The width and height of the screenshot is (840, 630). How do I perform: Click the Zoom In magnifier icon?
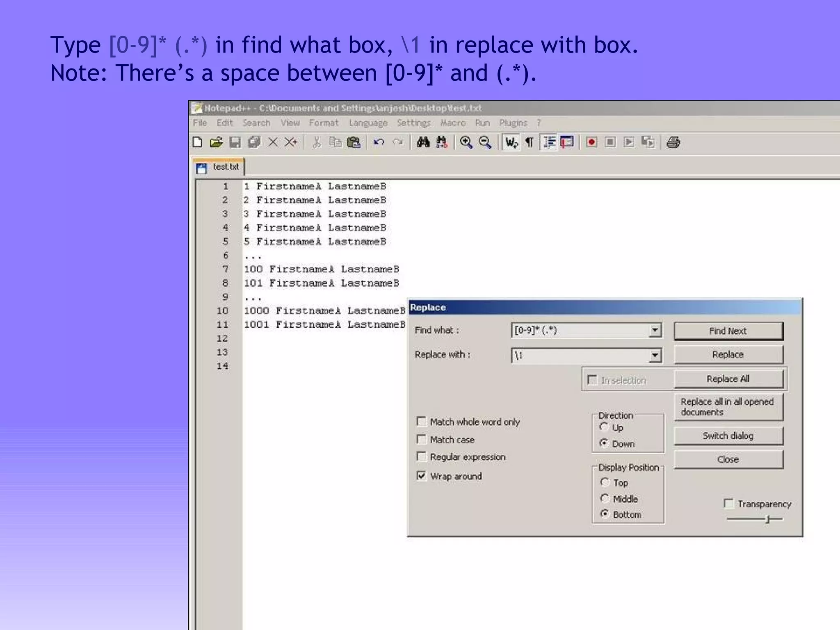(466, 142)
